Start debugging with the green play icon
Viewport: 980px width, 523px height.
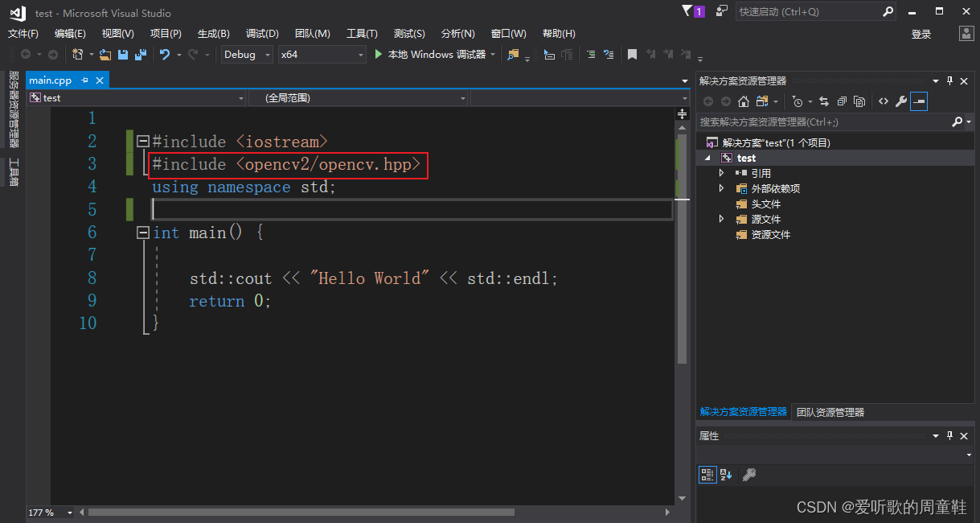(x=379, y=55)
